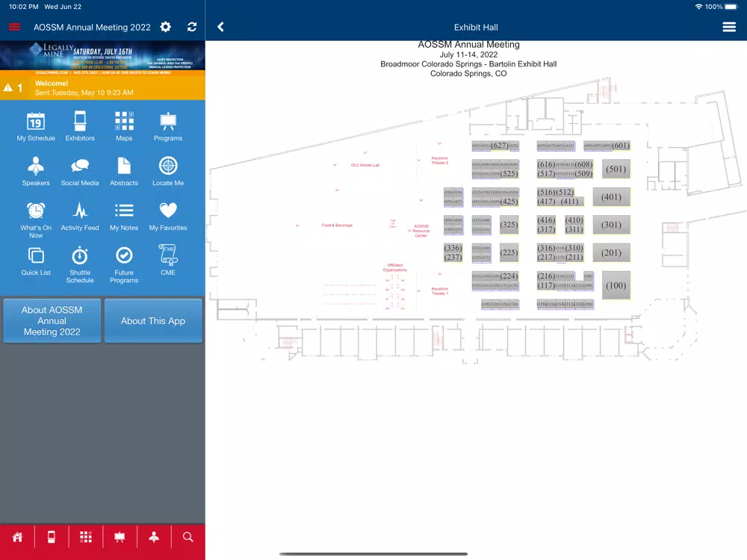Image resolution: width=747 pixels, height=560 pixels.
Task: Open Exhibit Hall hamburger menu
Action: [x=729, y=27]
